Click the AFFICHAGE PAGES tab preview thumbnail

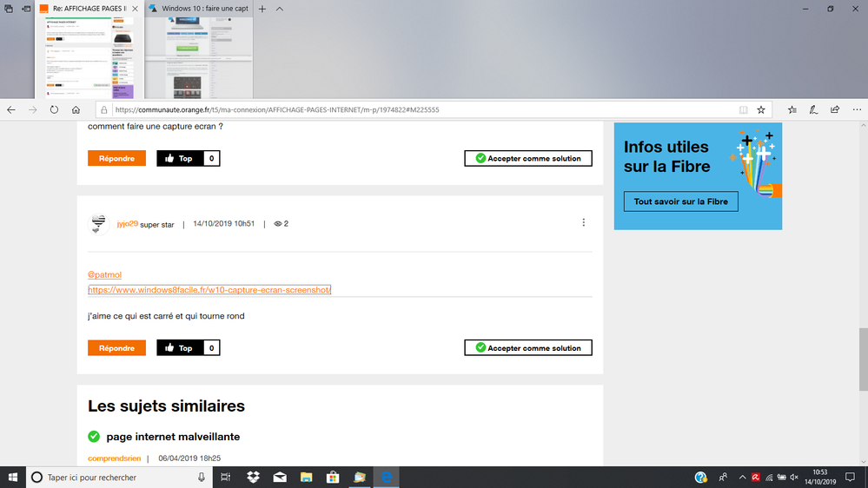(x=90, y=57)
